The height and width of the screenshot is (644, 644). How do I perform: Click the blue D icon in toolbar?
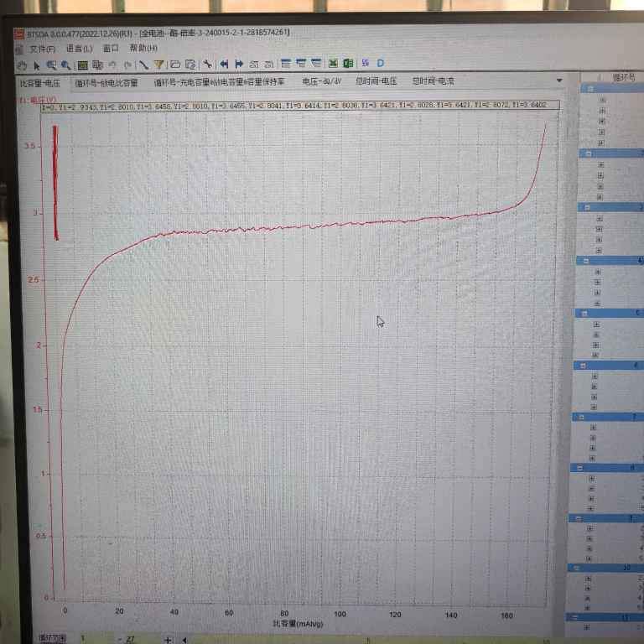pyautogui.click(x=381, y=63)
